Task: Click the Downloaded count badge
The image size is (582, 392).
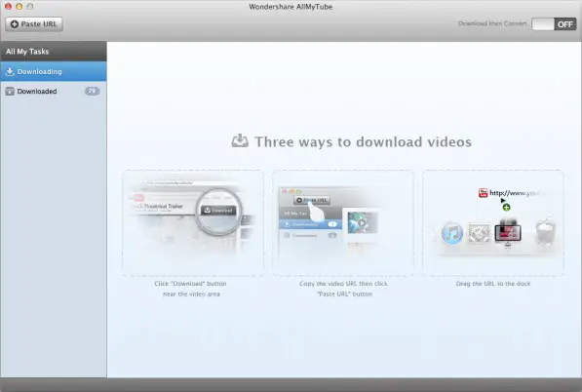Action: [x=92, y=91]
